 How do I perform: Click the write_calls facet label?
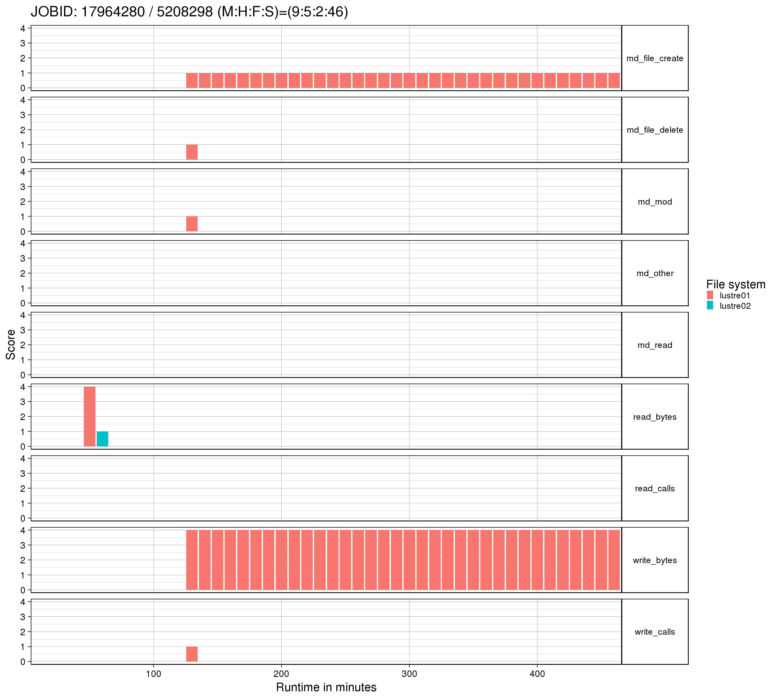pos(655,632)
